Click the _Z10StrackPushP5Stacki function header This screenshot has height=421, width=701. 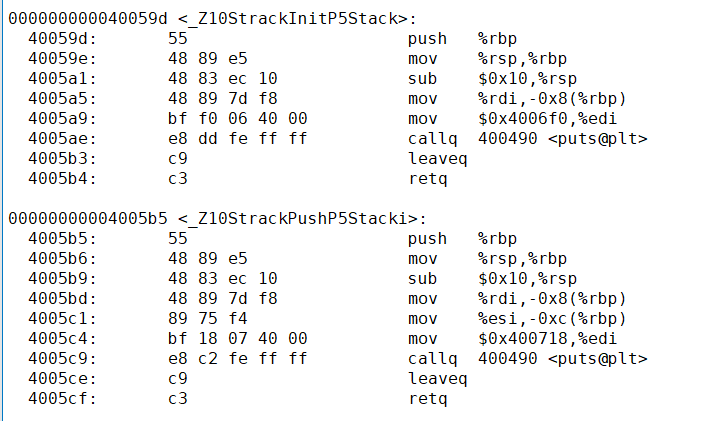point(217,219)
